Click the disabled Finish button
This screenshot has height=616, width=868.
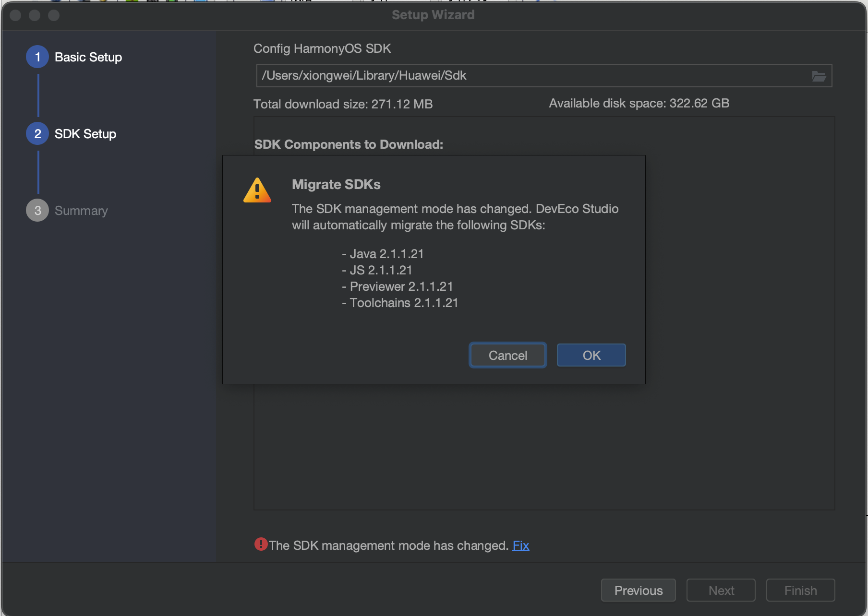click(800, 590)
